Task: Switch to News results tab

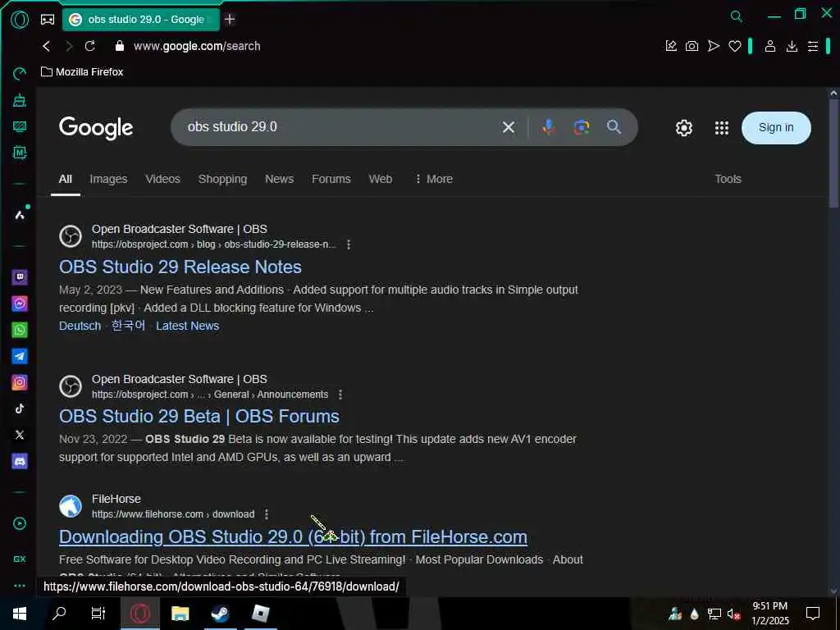Action: click(x=279, y=179)
